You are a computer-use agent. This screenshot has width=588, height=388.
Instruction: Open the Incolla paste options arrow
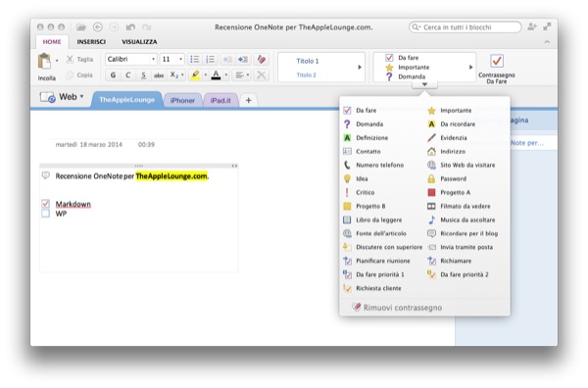(57, 61)
